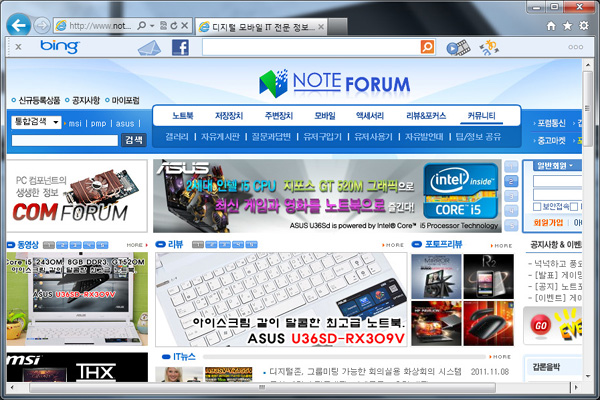Click the compatibility view icon in address bar

coord(163,26)
